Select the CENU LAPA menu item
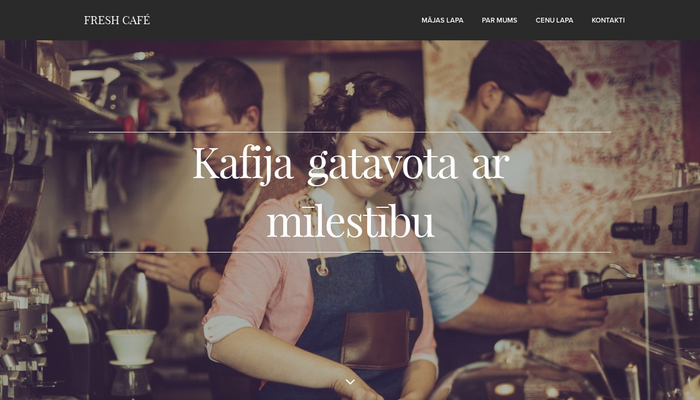Screen dimensions: 700x400 point(554,20)
